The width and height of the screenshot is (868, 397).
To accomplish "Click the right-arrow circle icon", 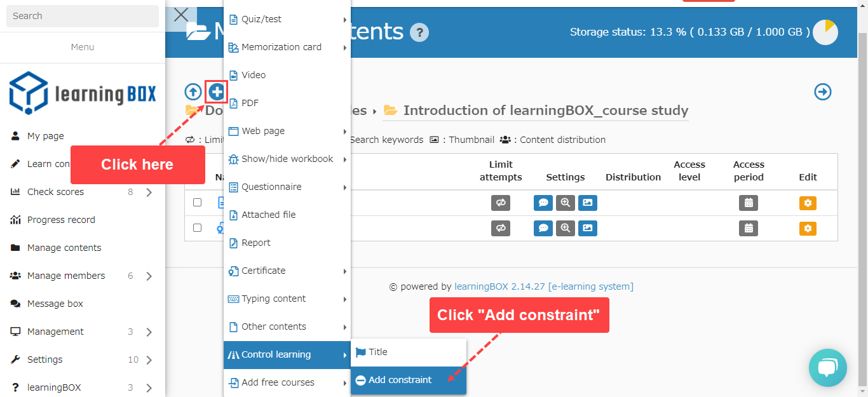I will point(823,92).
